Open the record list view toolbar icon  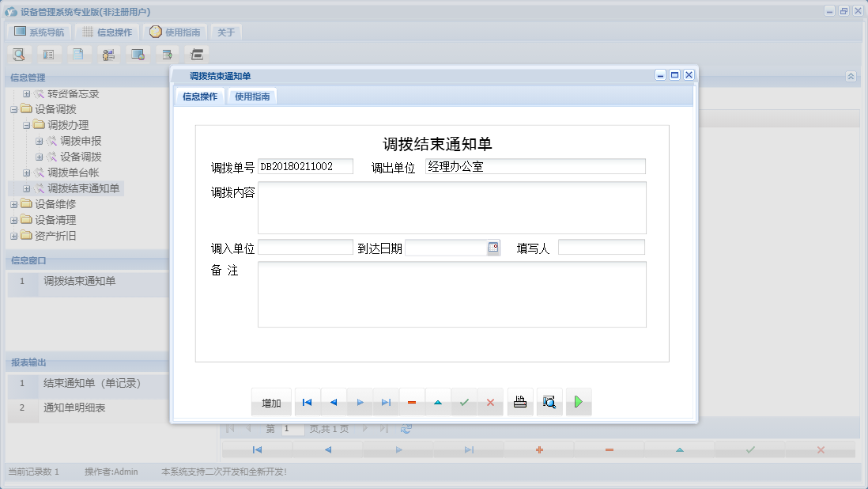click(49, 54)
